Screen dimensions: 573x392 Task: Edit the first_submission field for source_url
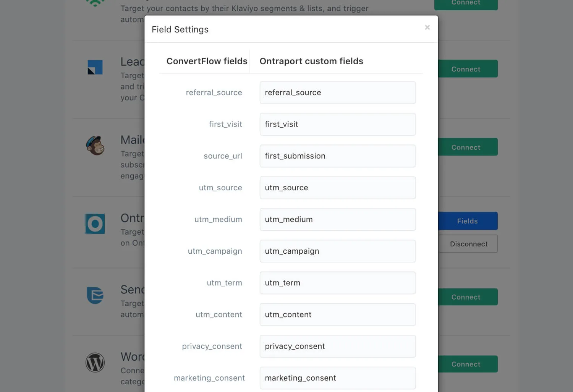pos(338,156)
